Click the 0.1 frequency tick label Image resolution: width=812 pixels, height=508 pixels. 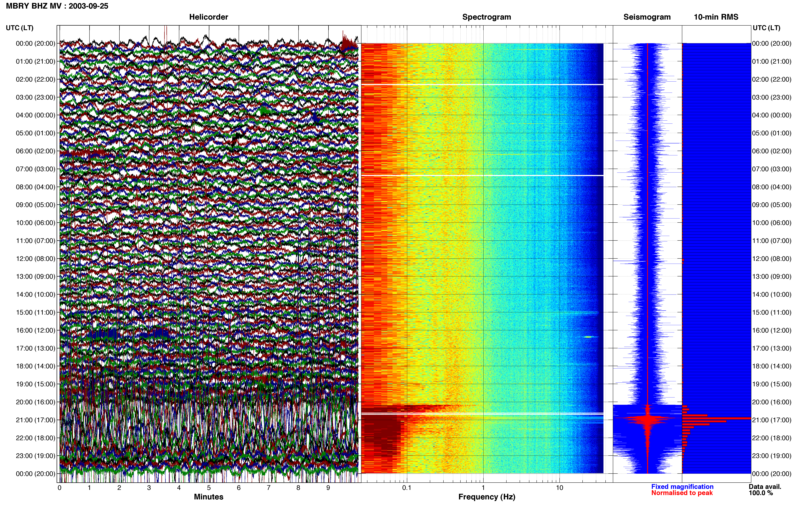[x=407, y=488]
